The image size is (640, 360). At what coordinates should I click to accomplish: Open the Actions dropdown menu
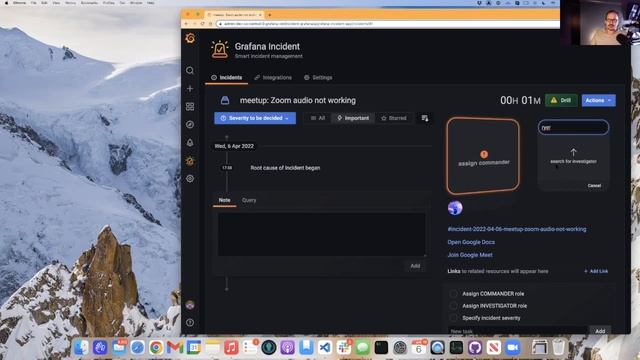[598, 100]
